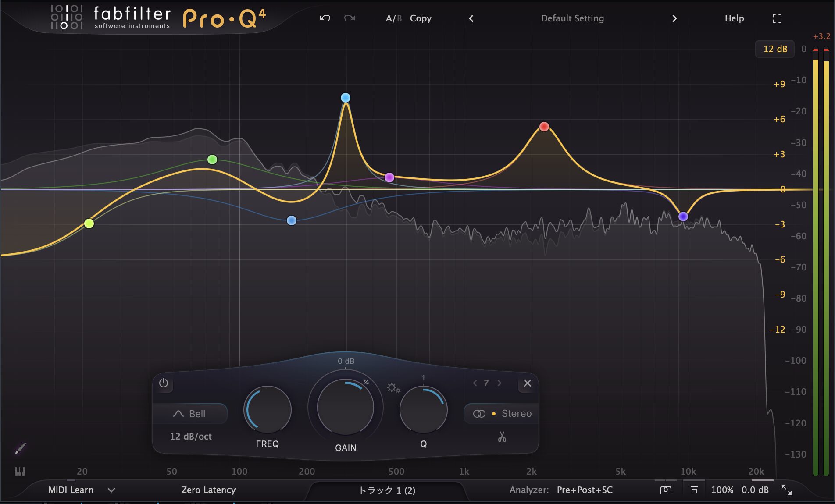Open the Help menu

(x=734, y=18)
